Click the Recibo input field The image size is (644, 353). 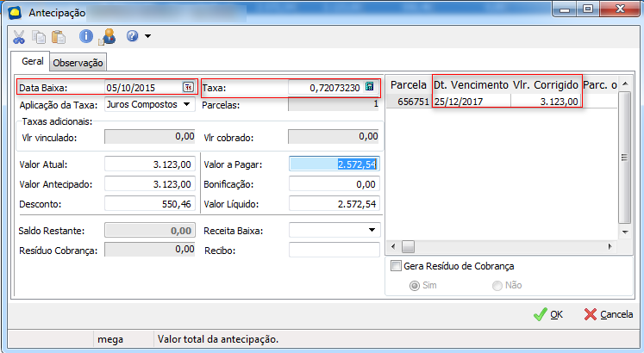(x=334, y=250)
